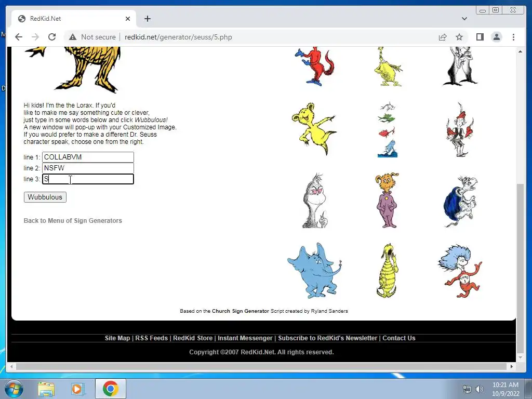
Task: Open the Chrome three-dot menu
Action: (x=513, y=37)
